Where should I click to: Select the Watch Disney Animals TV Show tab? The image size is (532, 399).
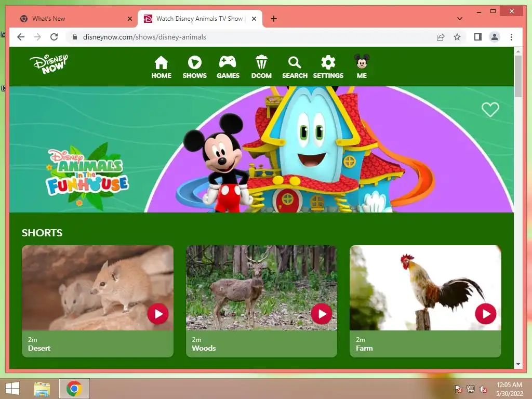click(199, 19)
